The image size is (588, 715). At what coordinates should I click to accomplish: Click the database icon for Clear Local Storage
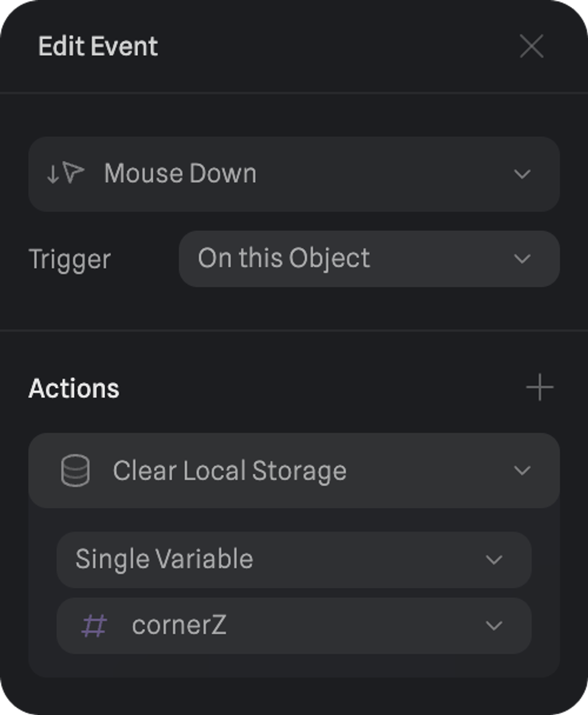[x=75, y=470]
